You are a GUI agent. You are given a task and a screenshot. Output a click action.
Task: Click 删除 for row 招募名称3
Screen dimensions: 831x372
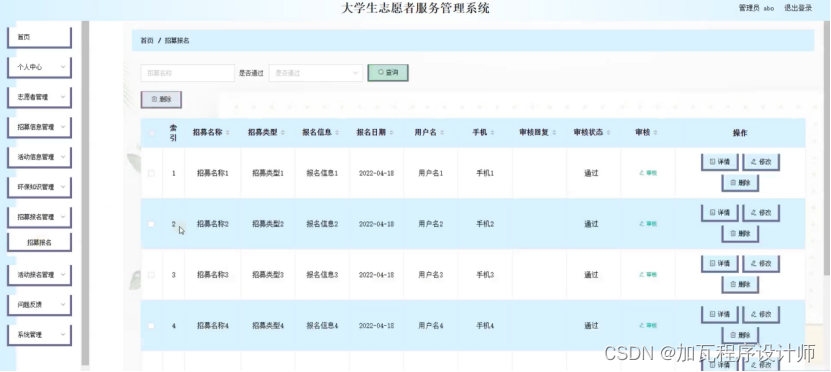coord(740,285)
